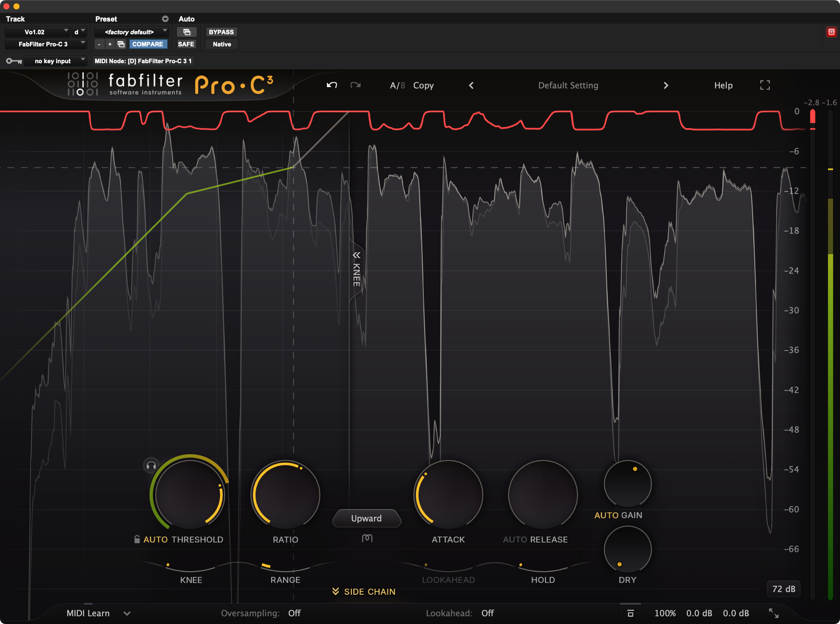Image resolution: width=840 pixels, height=624 pixels.
Task: Collapse the KNEE display arrows
Action: click(356, 255)
